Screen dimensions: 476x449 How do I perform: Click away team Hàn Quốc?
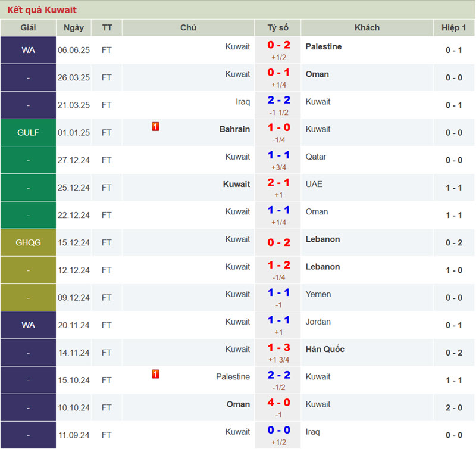coord(325,349)
